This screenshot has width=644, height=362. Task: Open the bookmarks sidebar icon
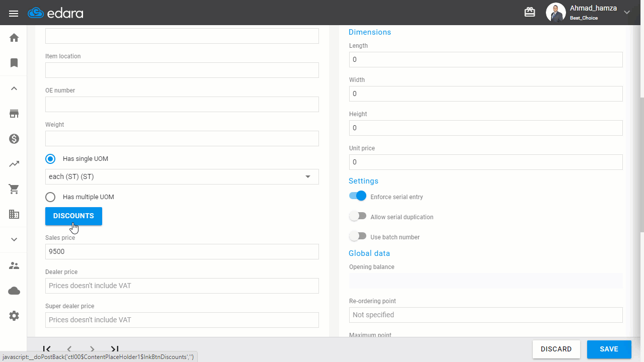(14, 63)
